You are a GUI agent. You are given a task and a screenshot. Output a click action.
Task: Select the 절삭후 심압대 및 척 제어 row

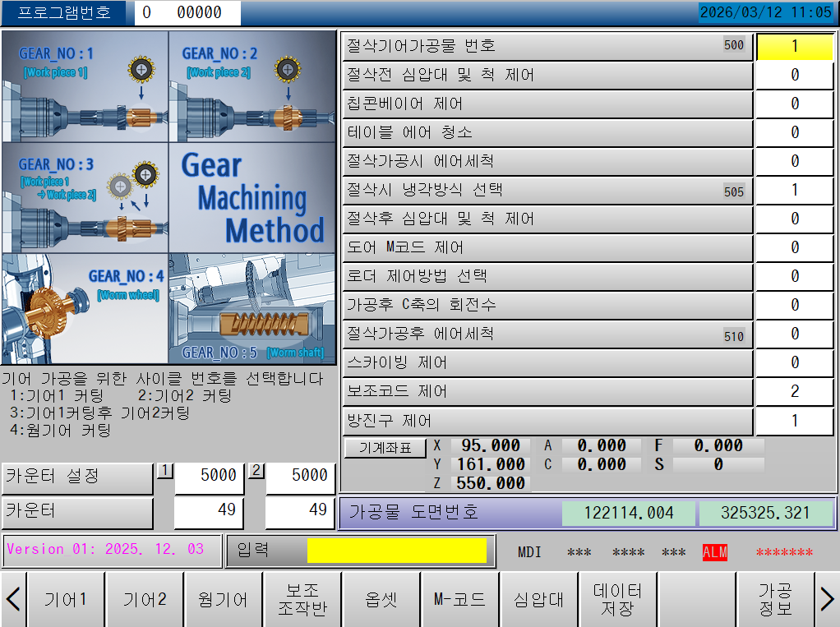[x=547, y=219]
